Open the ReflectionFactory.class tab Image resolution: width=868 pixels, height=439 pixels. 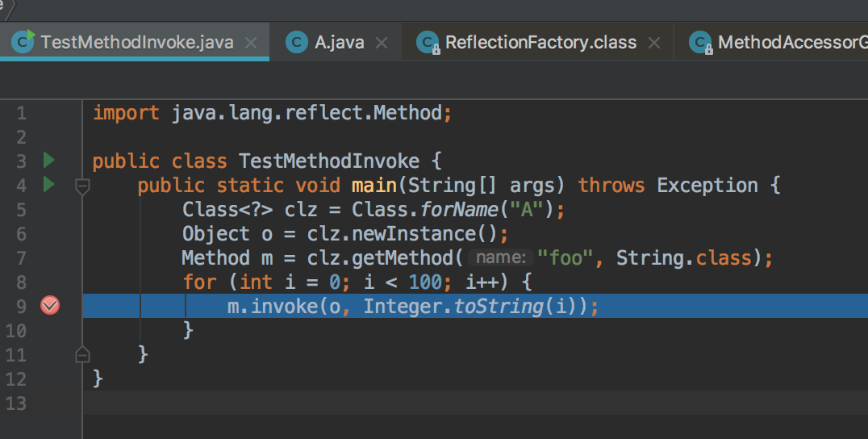540,43
